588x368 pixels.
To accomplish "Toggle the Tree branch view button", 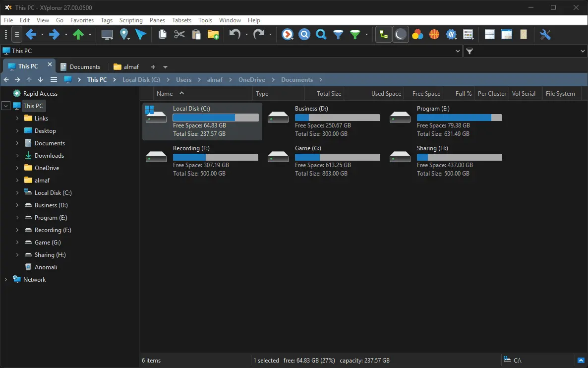I will (x=384, y=35).
